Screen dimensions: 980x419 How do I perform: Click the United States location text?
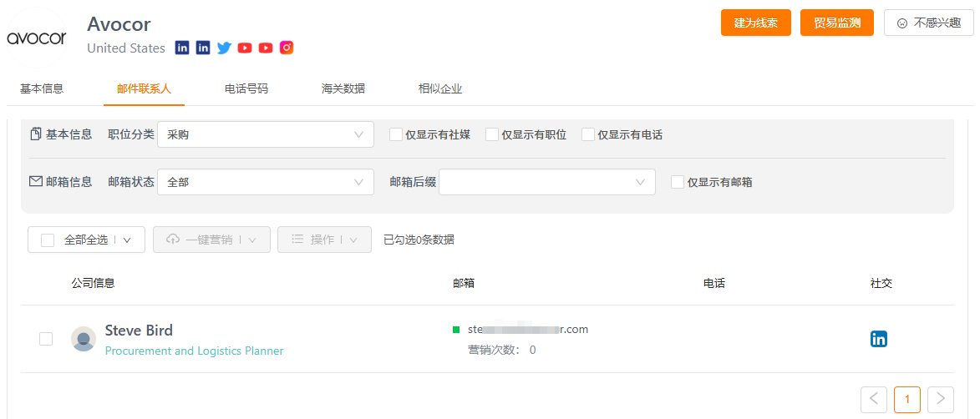(x=126, y=48)
